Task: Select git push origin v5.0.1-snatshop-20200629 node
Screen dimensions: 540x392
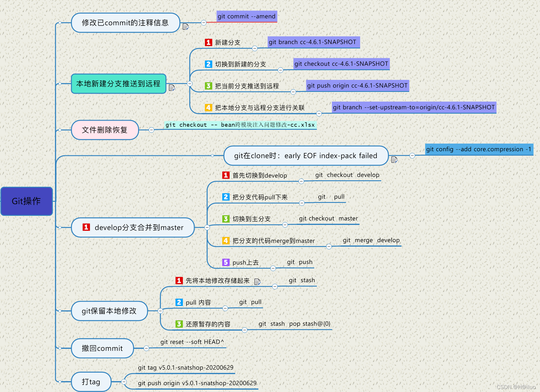Action: tap(197, 383)
